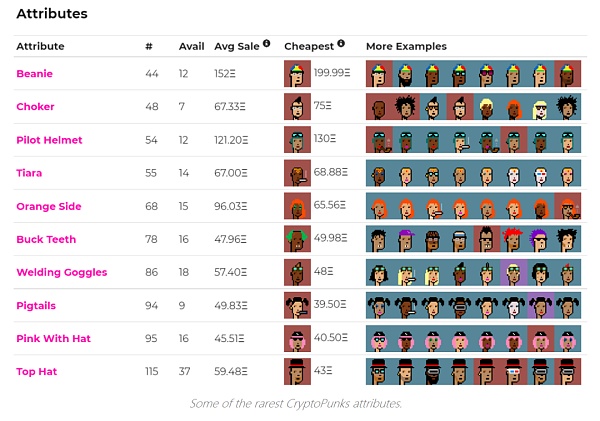Click the Orange Side attribute link
Screen dimensions: 600x421
coord(49,206)
